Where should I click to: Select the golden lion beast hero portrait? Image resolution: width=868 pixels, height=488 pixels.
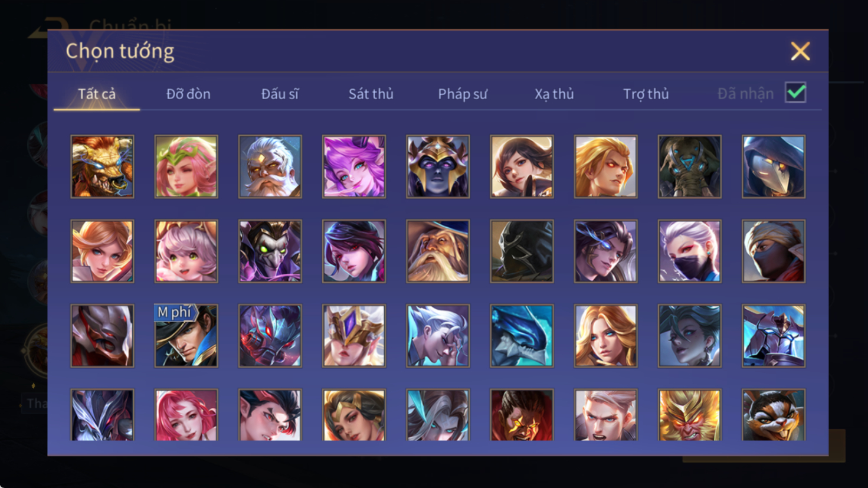(102, 166)
